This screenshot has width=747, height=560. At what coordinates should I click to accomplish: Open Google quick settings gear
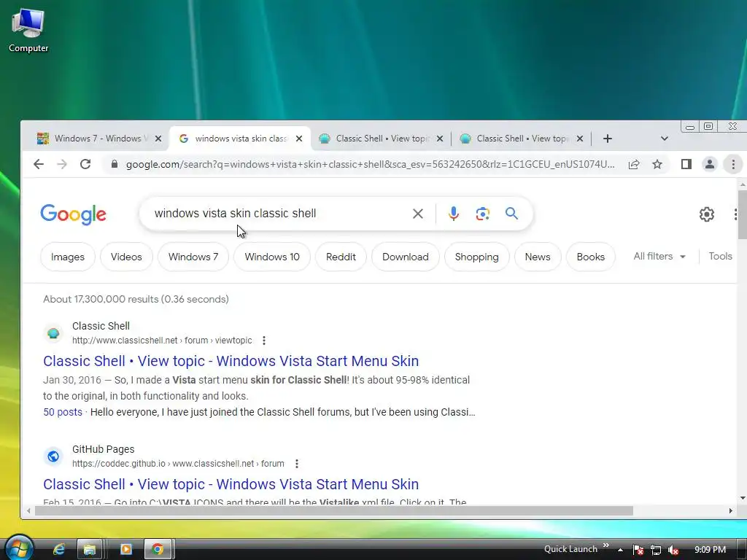pyautogui.click(x=706, y=214)
